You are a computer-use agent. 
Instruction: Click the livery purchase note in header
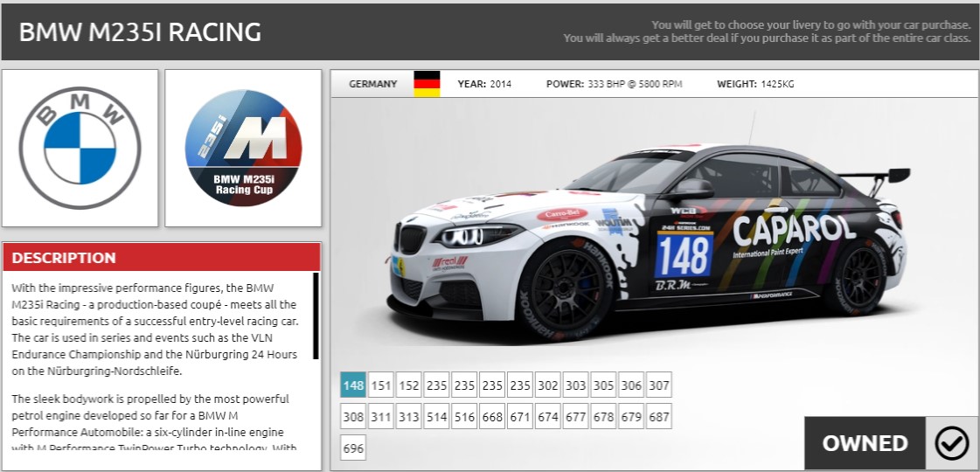point(767,31)
